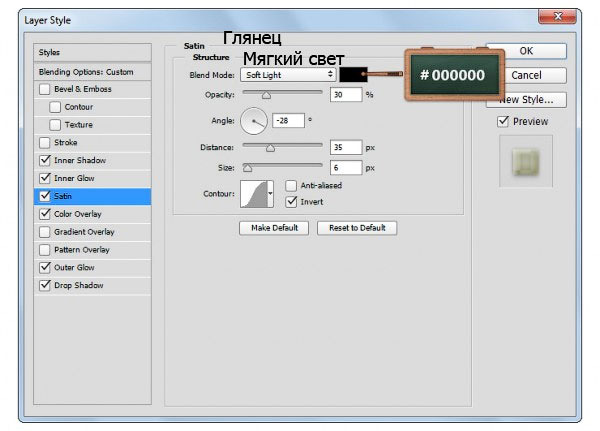Image resolution: width=600 pixels, height=431 pixels.
Task: Uncheck the Drop Shadow checkbox
Action: [x=44, y=286]
